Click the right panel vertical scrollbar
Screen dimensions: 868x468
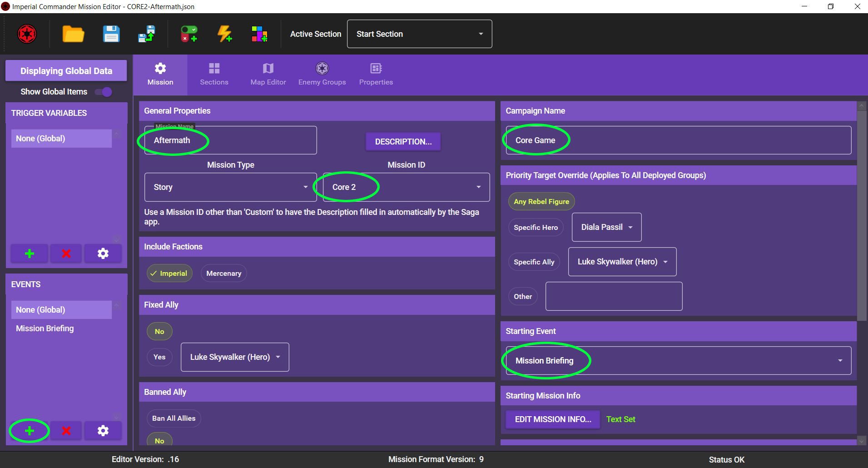(862, 216)
